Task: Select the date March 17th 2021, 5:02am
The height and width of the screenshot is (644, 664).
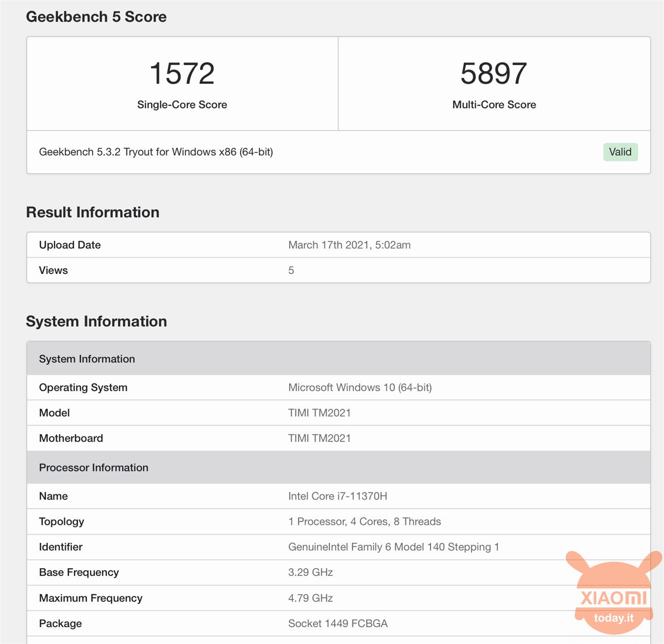Action: [350, 245]
